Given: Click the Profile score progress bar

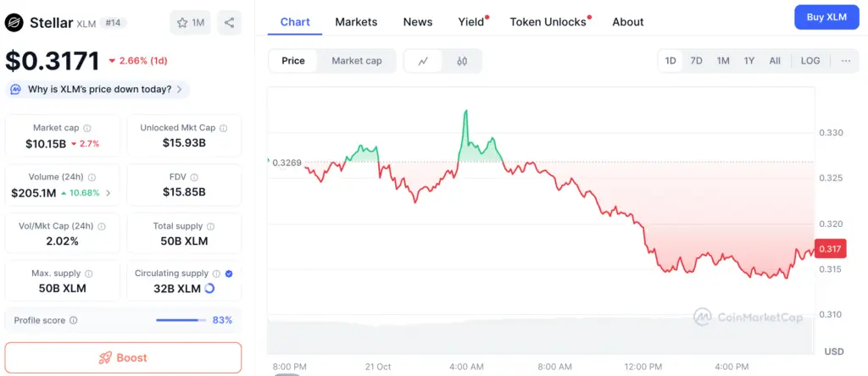Looking at the screenshot, I should tap(181, 320).
